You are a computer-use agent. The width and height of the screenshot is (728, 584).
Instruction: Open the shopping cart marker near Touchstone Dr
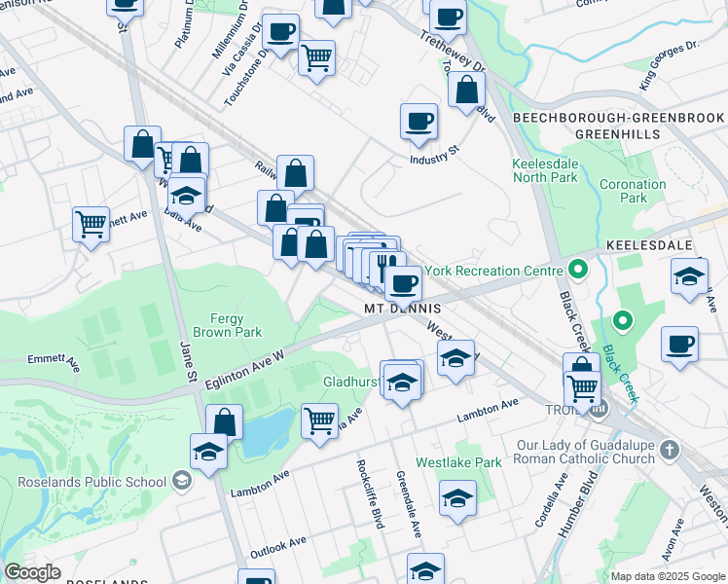[x=316, y=58]
